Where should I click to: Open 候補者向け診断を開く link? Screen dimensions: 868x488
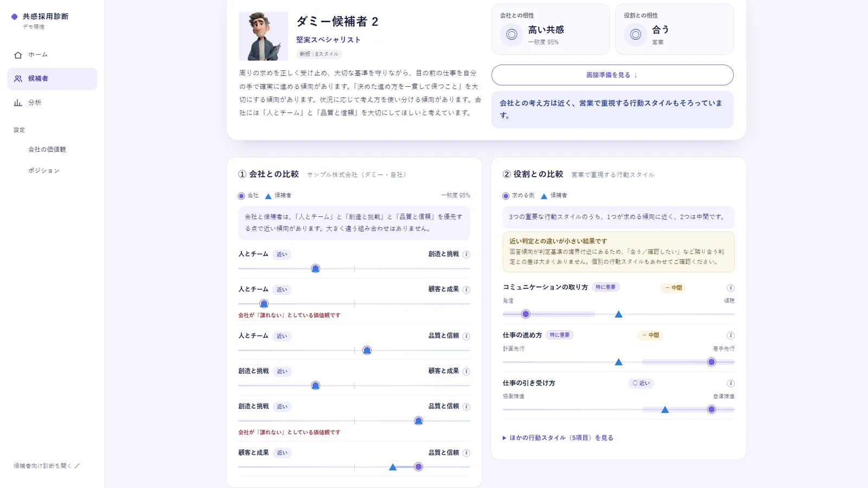[x=47, y=466]
